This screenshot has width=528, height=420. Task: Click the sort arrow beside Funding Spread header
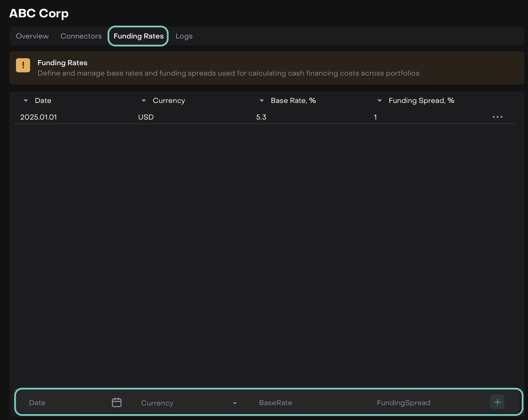(x=380, y=101)
